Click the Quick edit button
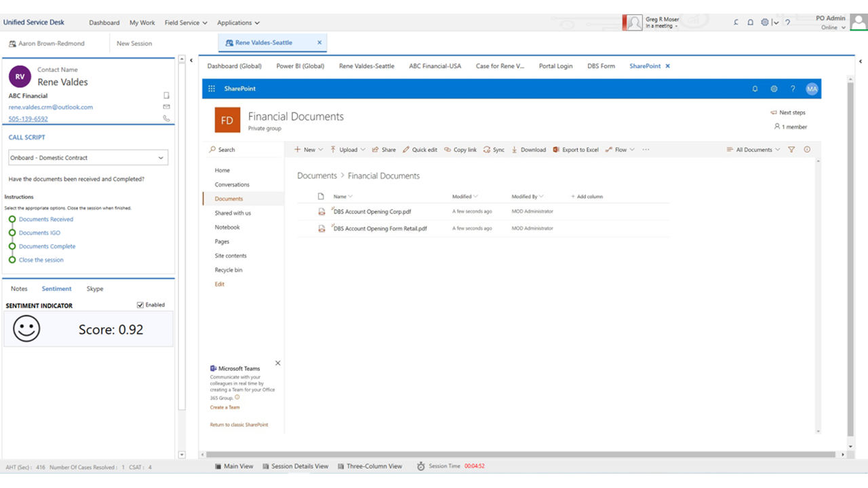The image size is (868, 488). tap(420, 150)
